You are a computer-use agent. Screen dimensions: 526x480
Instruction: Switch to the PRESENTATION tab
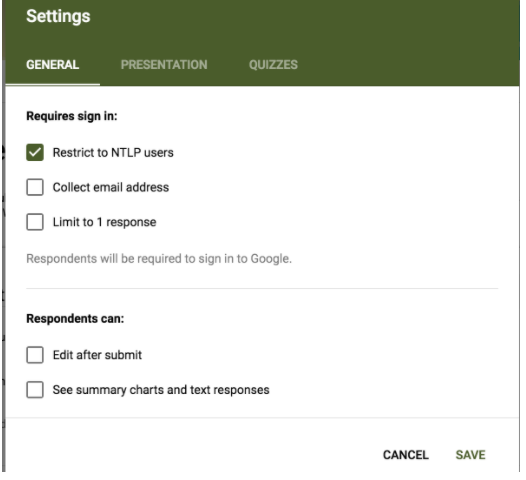[164, 65]
